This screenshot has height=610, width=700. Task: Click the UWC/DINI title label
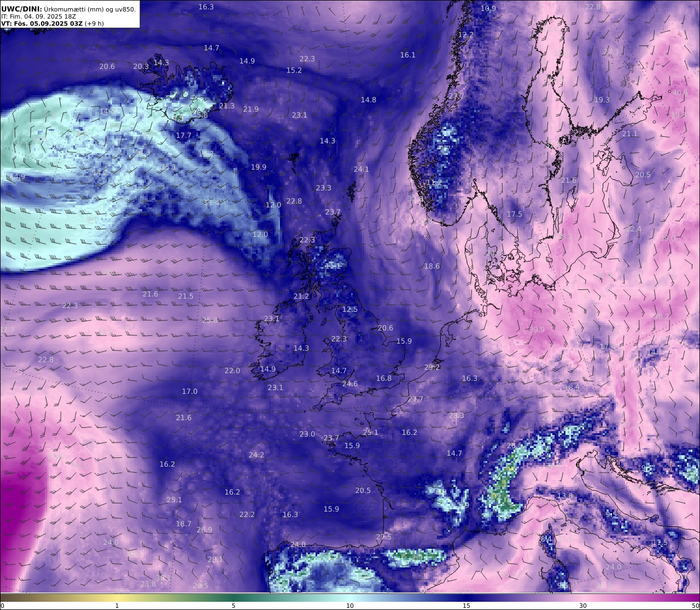coord(21,9)
